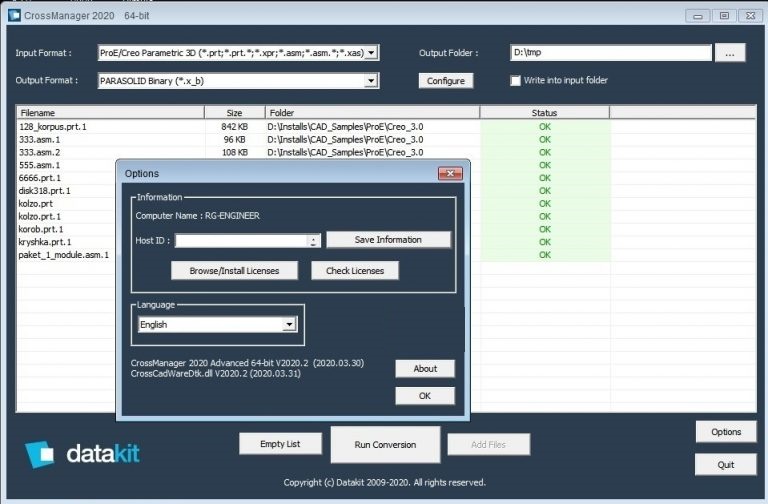Screen dimensions: 768x504
Task: Select the file 128_korpus.prt.1
Action: click(53, 127)
